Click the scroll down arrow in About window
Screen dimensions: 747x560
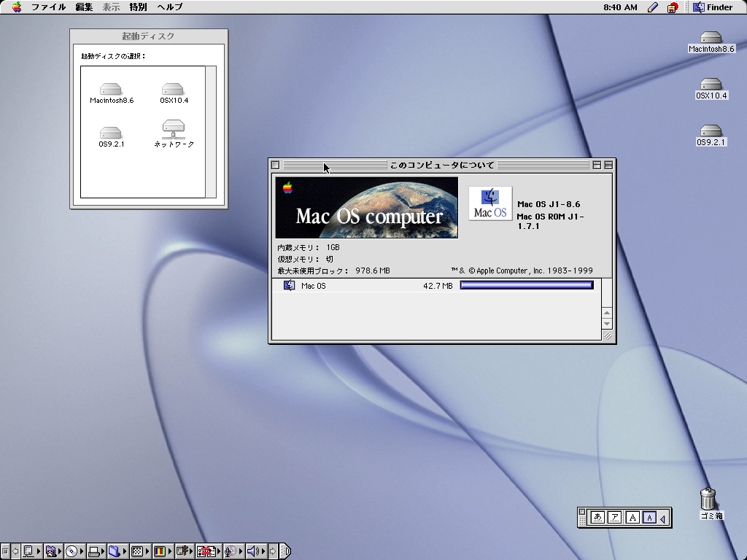[607, 323]
